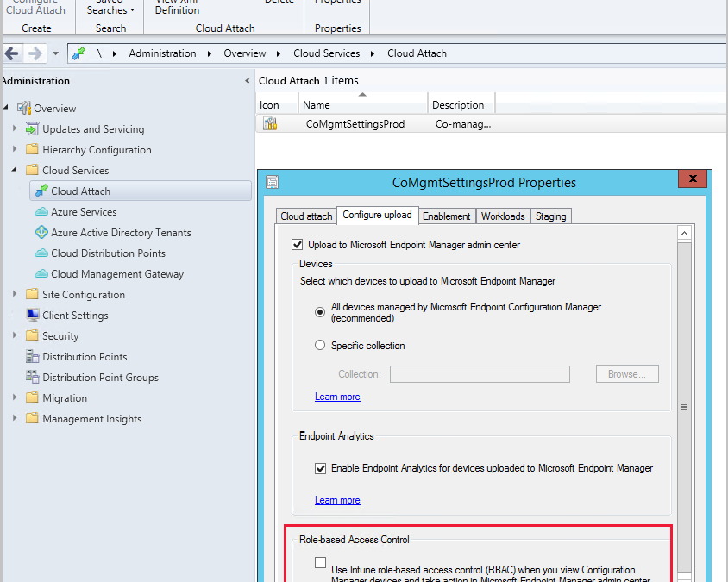This screenshot has height=582, width=728.
Task: Switch to the Staging tab
Action: pos(550,216)
